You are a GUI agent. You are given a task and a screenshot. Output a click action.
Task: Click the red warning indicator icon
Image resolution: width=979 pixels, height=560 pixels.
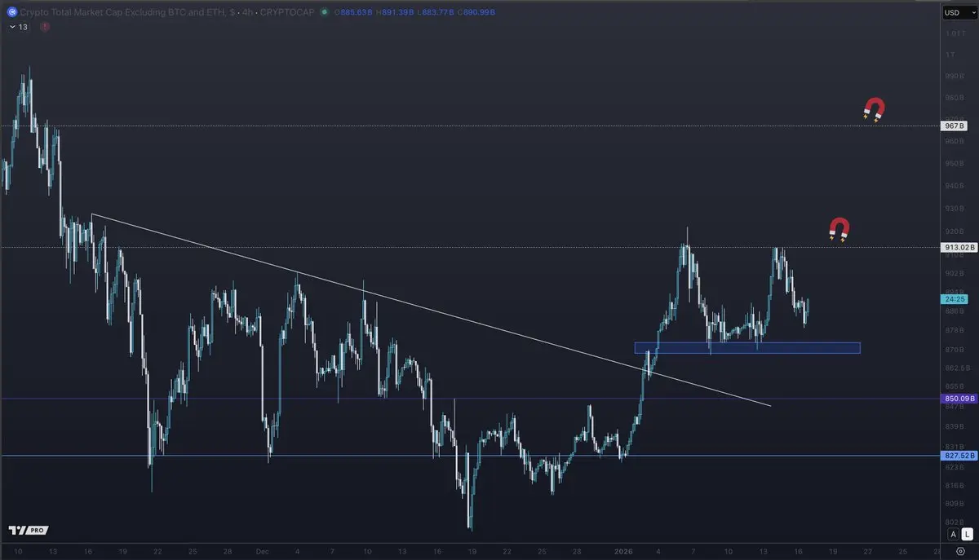pos(45,27)
